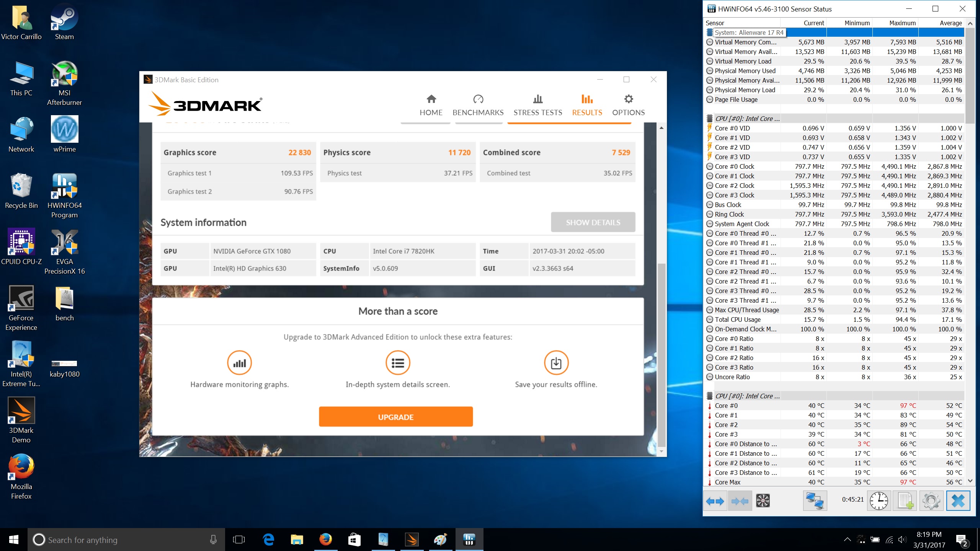980x551 pixels.
Task: Select Ring Clock sensor row
Action: coord(834,214)
